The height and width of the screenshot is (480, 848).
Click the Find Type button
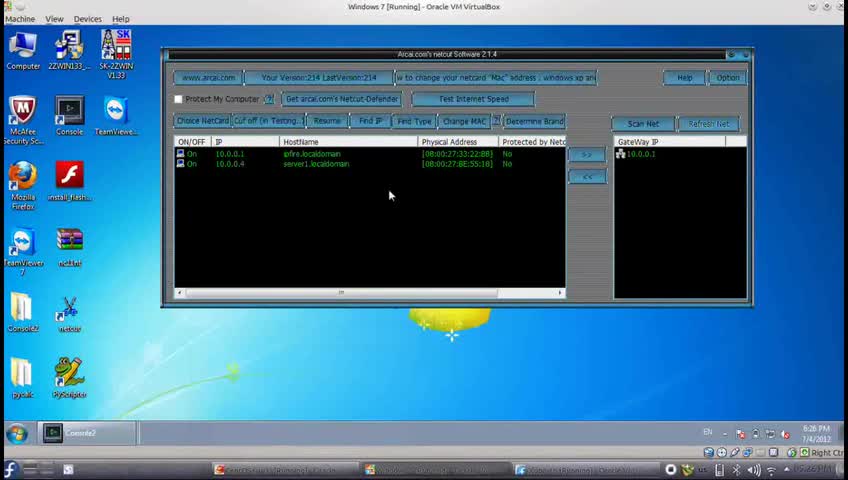[414, 121]
